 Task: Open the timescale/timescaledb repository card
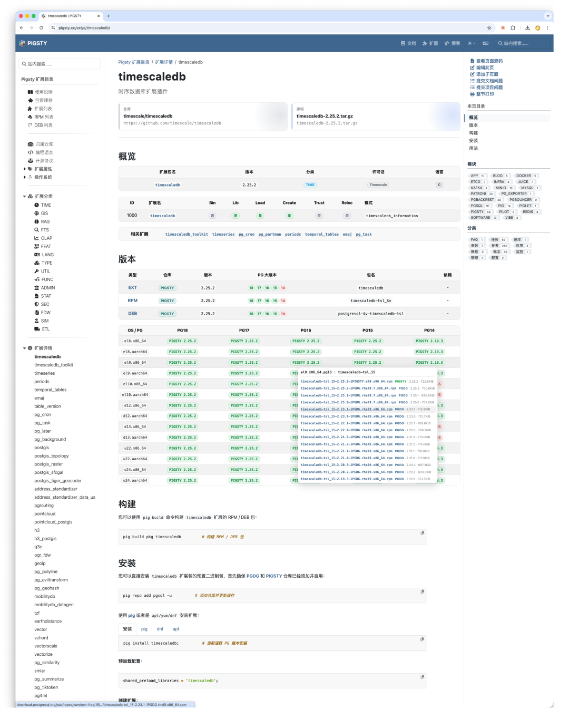[203, 117]
